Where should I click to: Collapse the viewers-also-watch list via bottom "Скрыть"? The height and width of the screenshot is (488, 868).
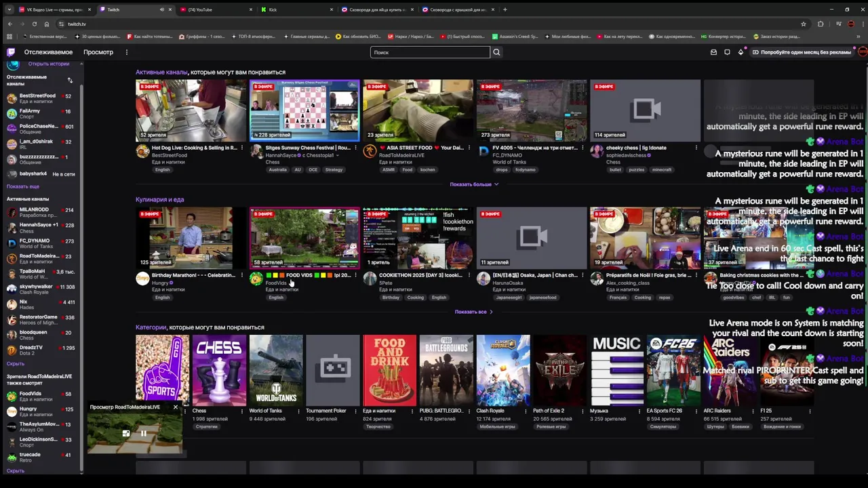point(16,471)
